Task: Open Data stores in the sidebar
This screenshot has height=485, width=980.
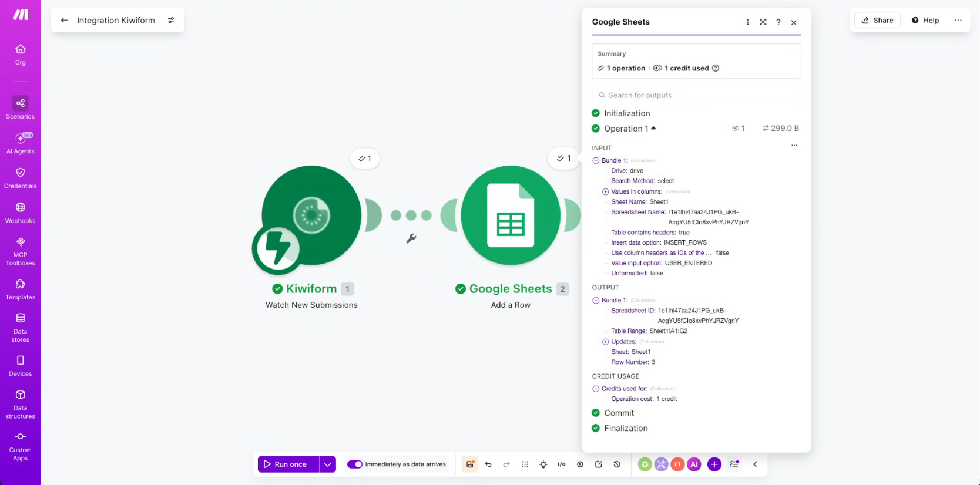Action: [x=21, y=328]
